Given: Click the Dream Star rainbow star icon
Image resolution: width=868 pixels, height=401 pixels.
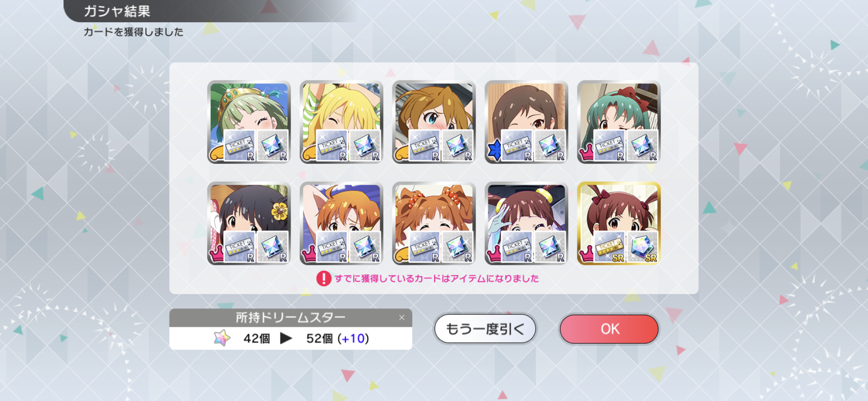Looking at the screenshot, I should [222, 338].
